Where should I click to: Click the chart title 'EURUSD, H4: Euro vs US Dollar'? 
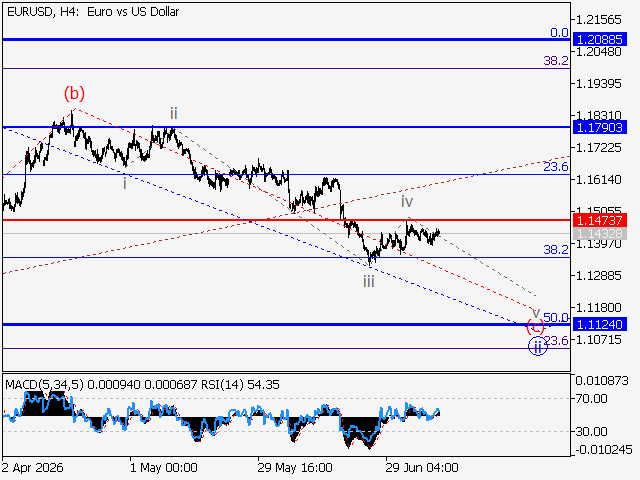93,12
